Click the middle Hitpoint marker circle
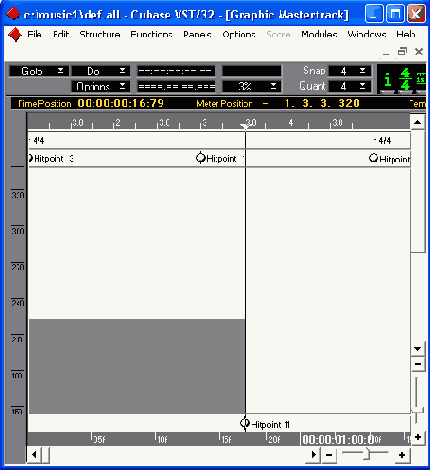430x470 pixels. [201, 158]
